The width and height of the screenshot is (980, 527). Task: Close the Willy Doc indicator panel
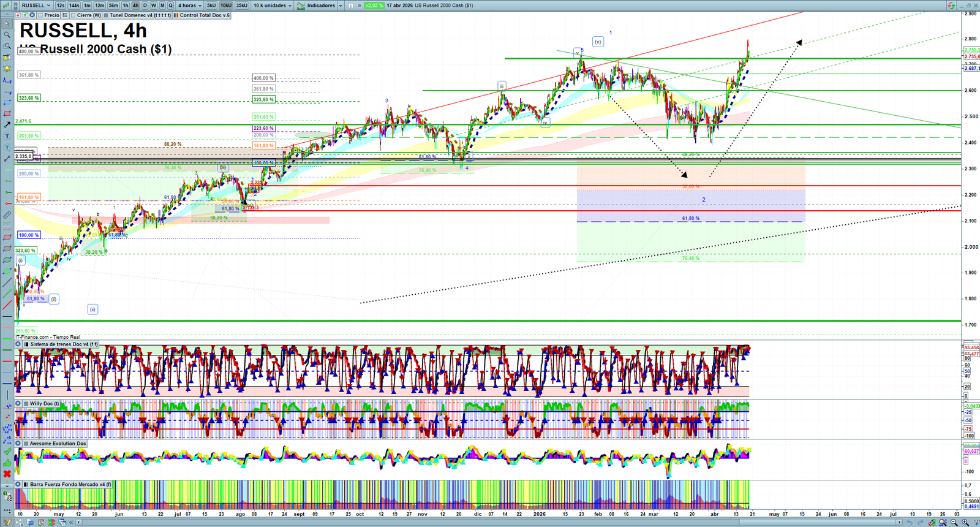point(18,404)
